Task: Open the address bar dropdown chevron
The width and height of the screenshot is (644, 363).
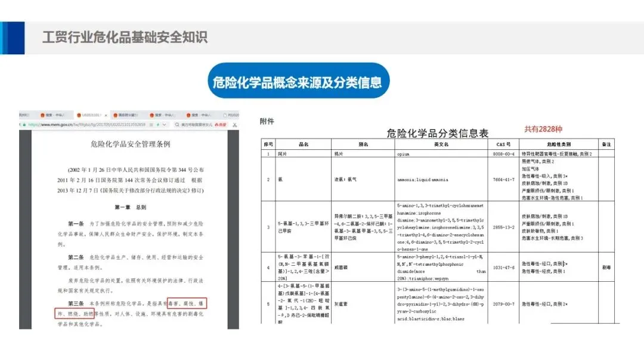Action: tap(165, 125)
